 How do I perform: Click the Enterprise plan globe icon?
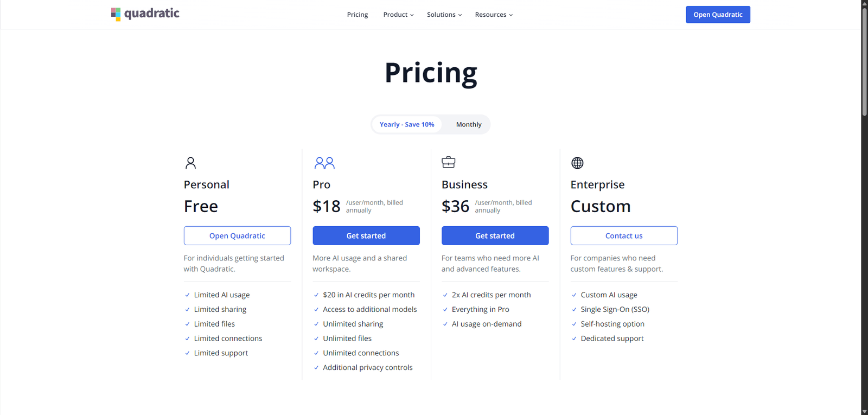(577, 163)
